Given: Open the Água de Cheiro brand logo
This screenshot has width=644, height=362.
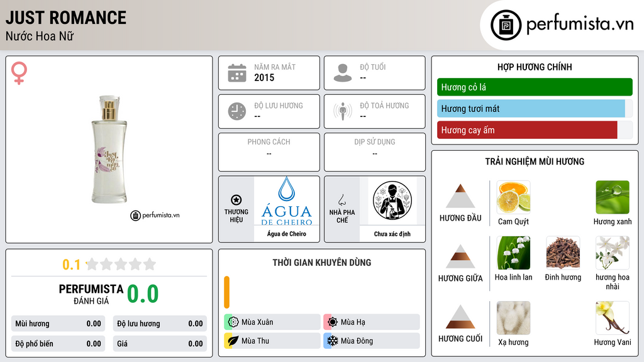Looking at the screenshot, I should pyautogui.click(x=287, y=201).
